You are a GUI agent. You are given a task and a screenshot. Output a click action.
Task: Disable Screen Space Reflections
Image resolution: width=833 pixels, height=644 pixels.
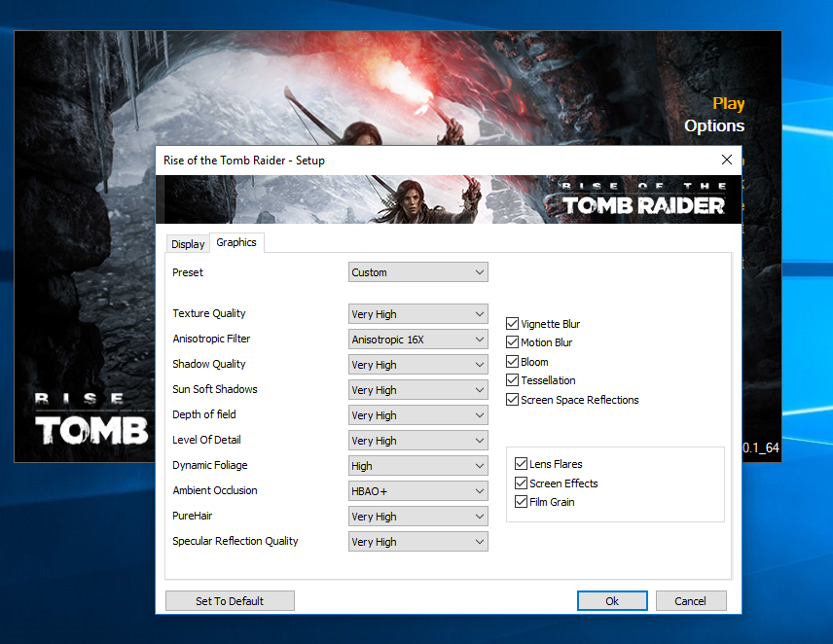[x=512, y=399]
